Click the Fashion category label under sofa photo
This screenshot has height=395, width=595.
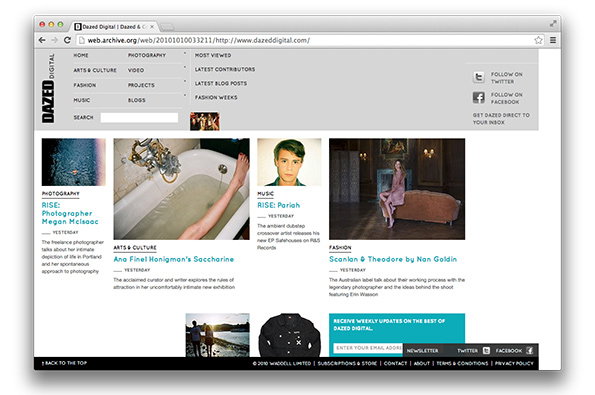pyautogui.click(x=340, y=247)
